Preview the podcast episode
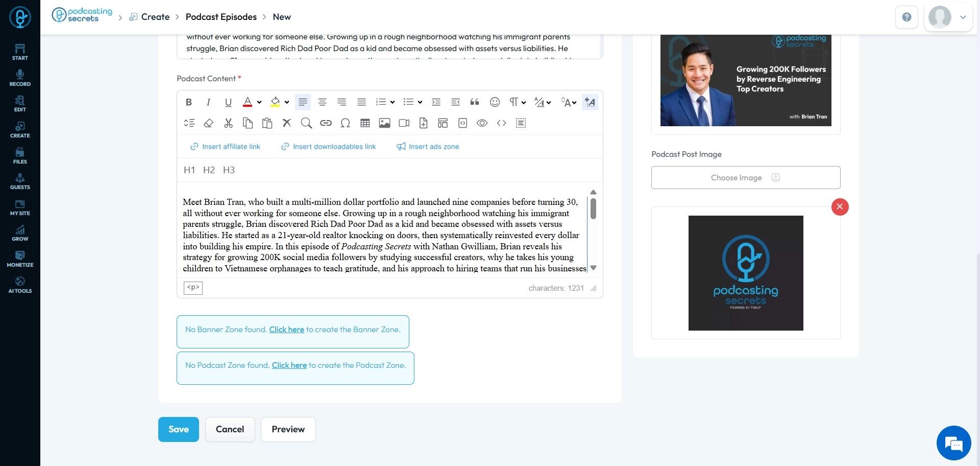The image size is (980, 466). [x=288, y=429]
